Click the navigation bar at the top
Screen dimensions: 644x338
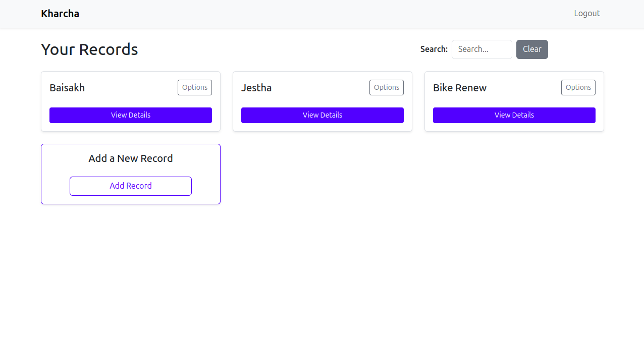click(x=322, y=14)
